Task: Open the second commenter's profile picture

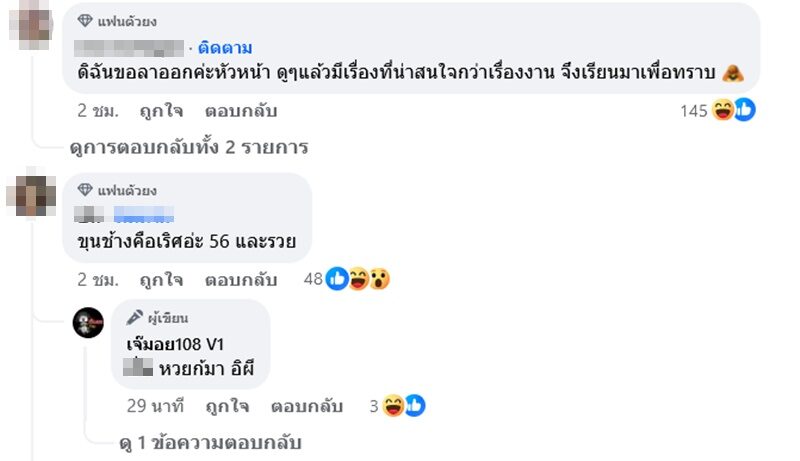Action: (31, 193)
